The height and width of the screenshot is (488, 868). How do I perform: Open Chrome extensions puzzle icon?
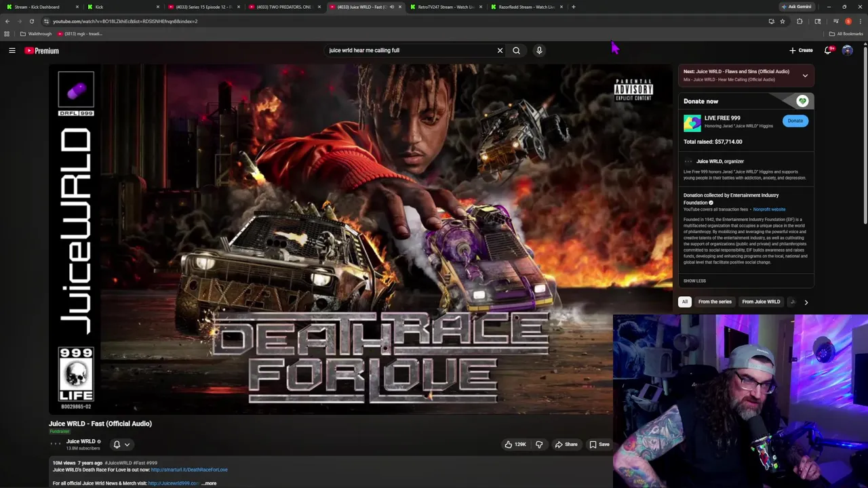pyautogui.click(x=800, y=21)
